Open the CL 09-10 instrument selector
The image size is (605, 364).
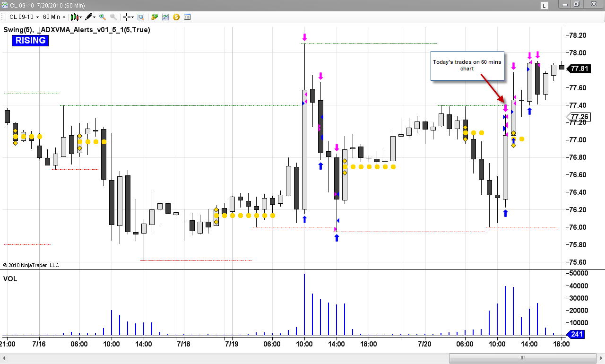point(24,17)
